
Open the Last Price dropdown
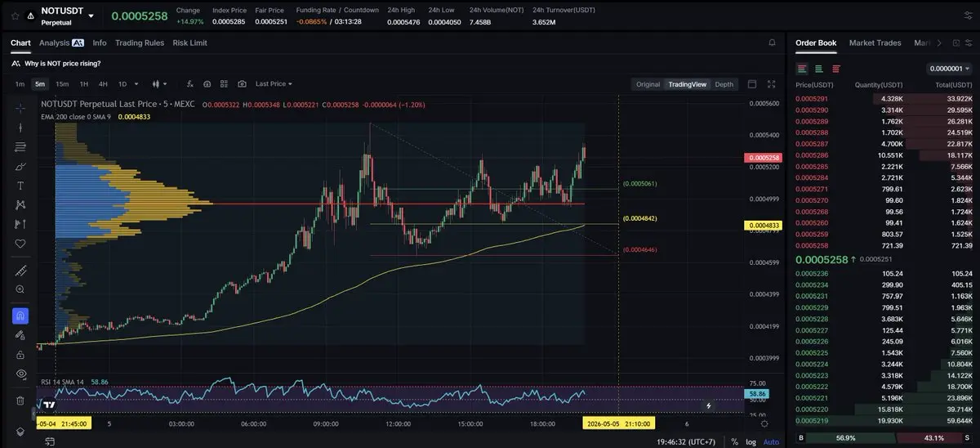click(x=274, y=83)
